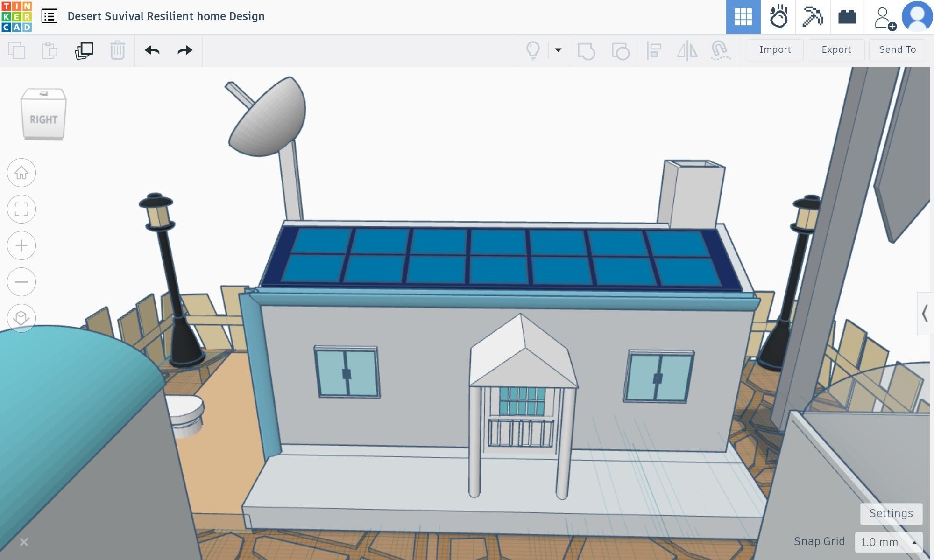Click the Paste icon
This screenshot has width=934, height=560.
click(x=49, y=50)
